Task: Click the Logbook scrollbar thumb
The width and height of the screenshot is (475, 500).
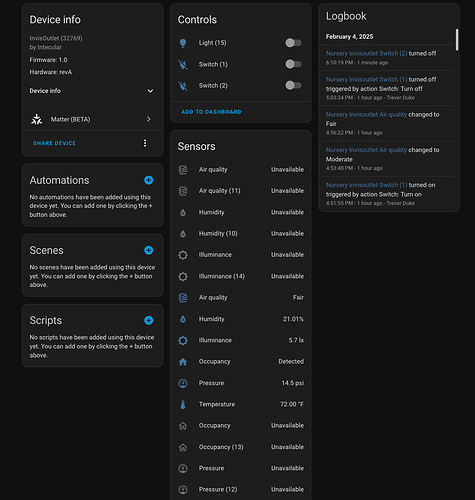Action: [x=457, y=40]
